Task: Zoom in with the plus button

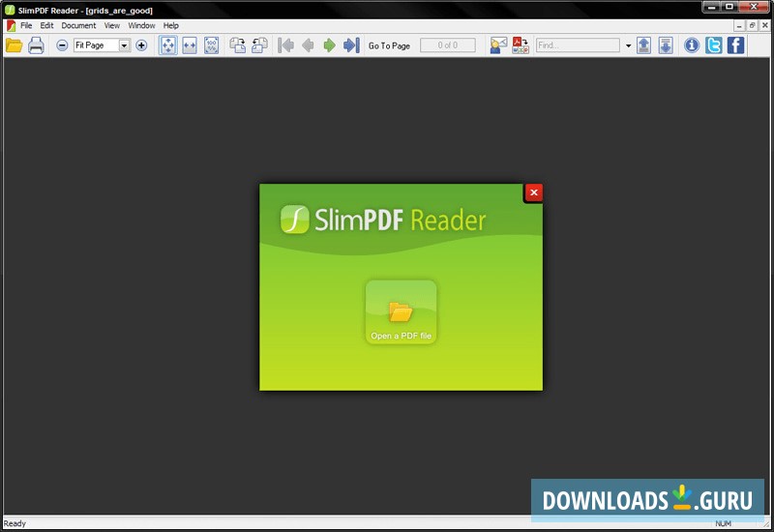Action: click(x=141, y=45)
